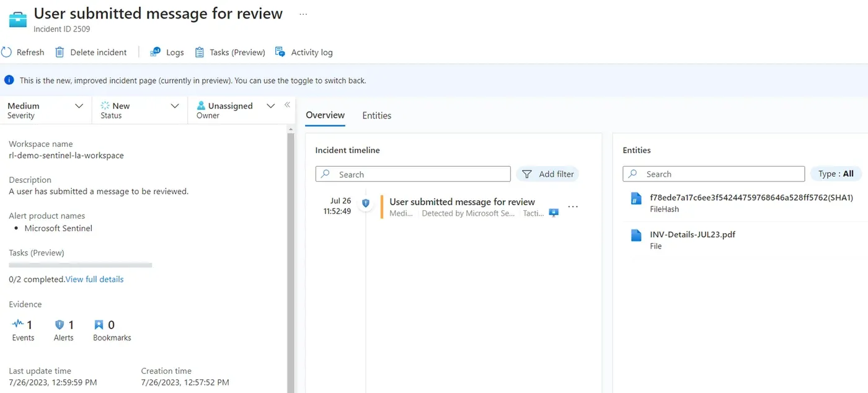Image resolution: width=868 pixels, height=393 pixels.
Task: Select the User submitted message for review alert
Action: (462, 201)
